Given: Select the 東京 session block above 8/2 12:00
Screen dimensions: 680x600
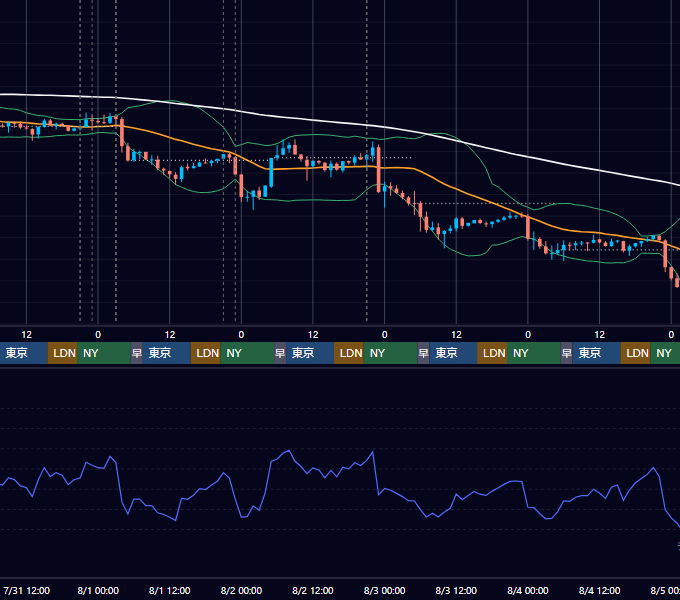Looking at the screenshot, I should coord(310,353).
